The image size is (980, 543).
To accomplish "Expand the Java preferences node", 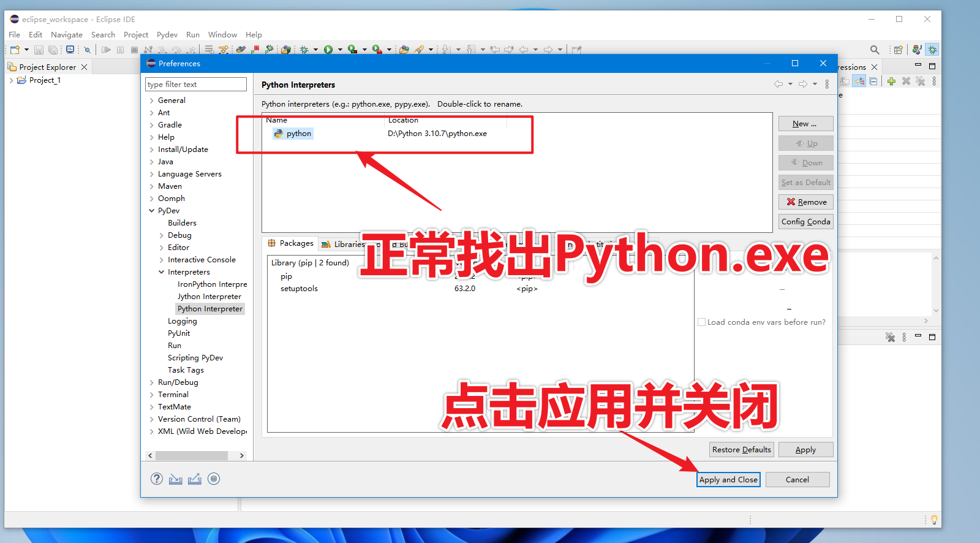I will (151, 162).
